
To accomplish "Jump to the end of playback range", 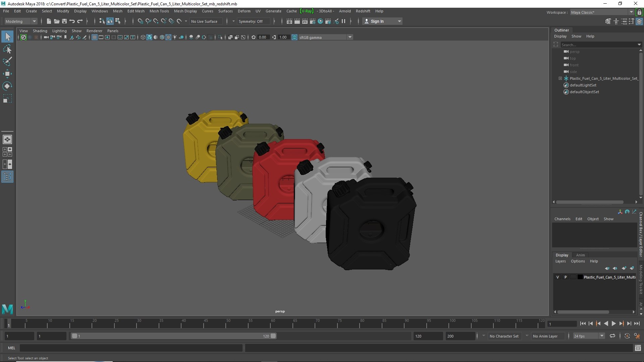I will point(637,324).
